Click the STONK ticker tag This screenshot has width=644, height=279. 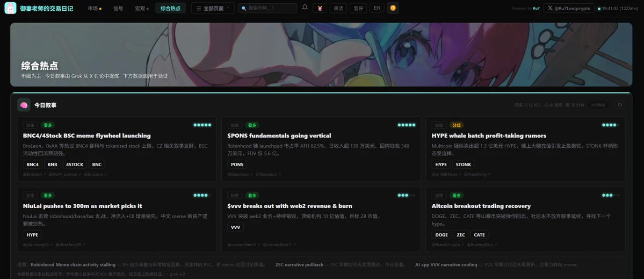464,164
